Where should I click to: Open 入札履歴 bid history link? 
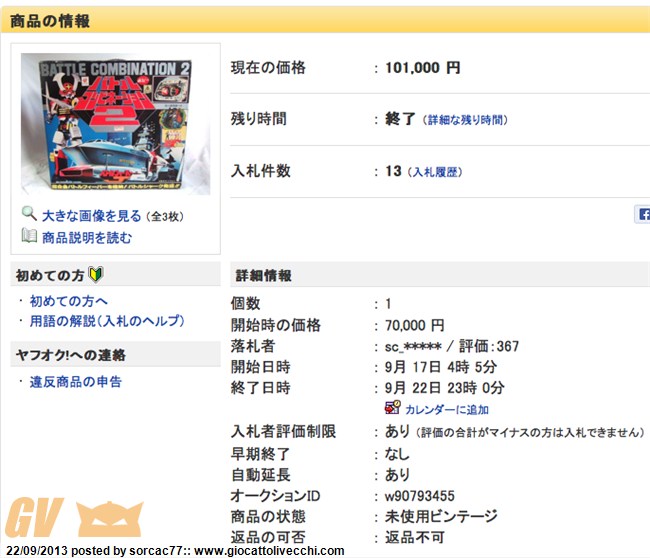437,172
